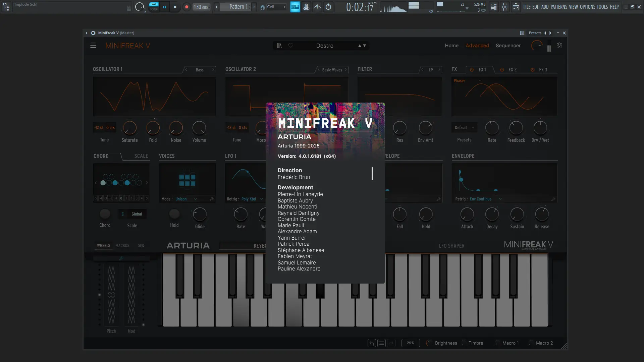Favorite the Destro preset with heart icon

pos(291,46)
